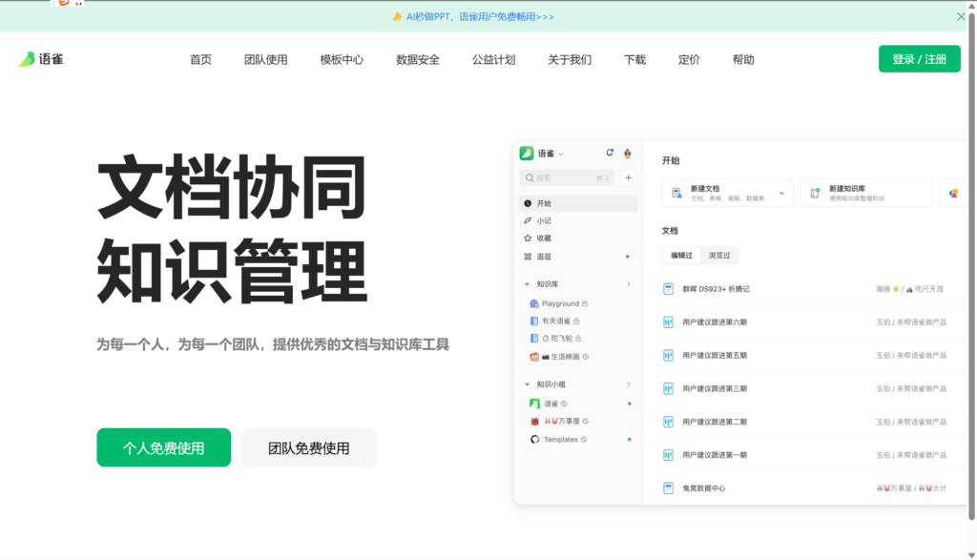Click the 个人免费使用 green button
The height and width of the screenshot is (560, 977).
163,447
